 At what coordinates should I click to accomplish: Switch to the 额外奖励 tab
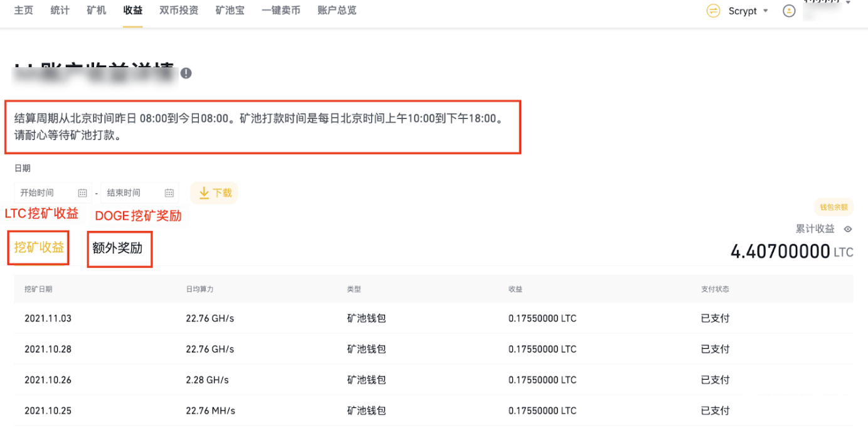(x=118, y=249)
